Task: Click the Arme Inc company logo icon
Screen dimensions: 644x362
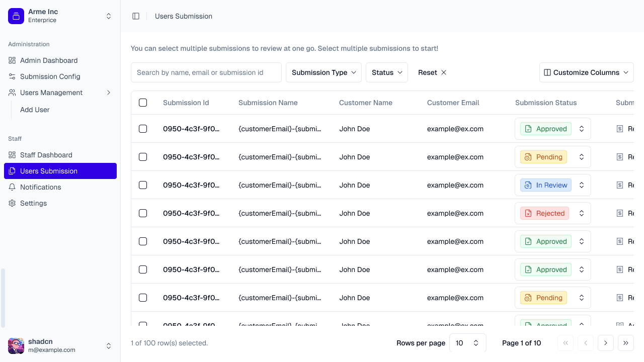Action: click(x=16, y=16)
